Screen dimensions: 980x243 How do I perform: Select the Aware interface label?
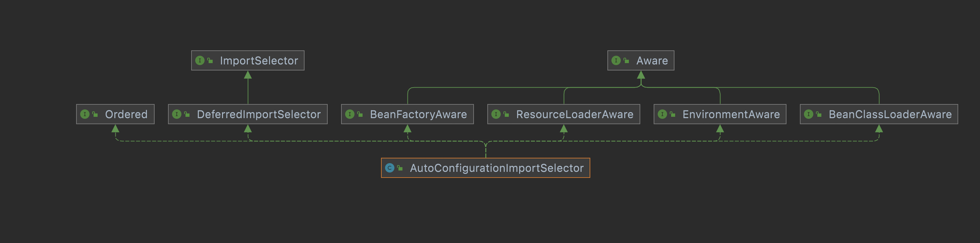pos(652,60)
